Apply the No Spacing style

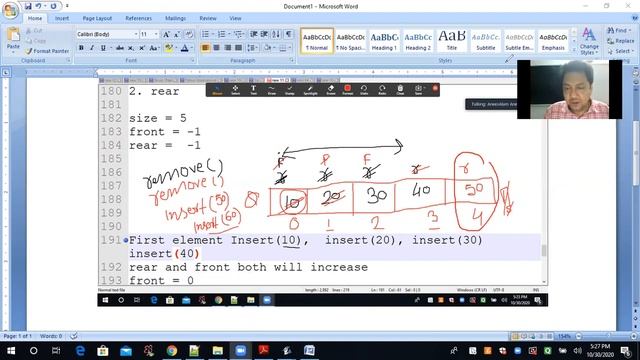point(350,41)
